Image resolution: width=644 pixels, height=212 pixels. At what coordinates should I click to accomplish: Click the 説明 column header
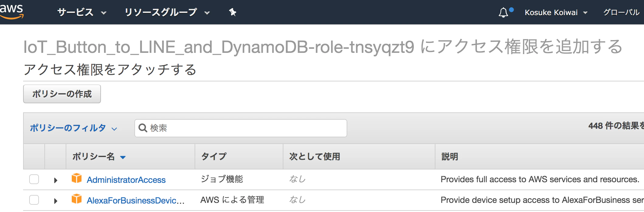(x=450, y=156)
